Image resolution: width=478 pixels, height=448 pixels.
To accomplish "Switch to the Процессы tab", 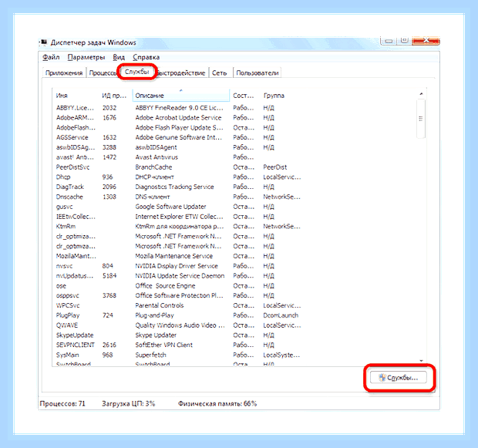I will 103,73.
